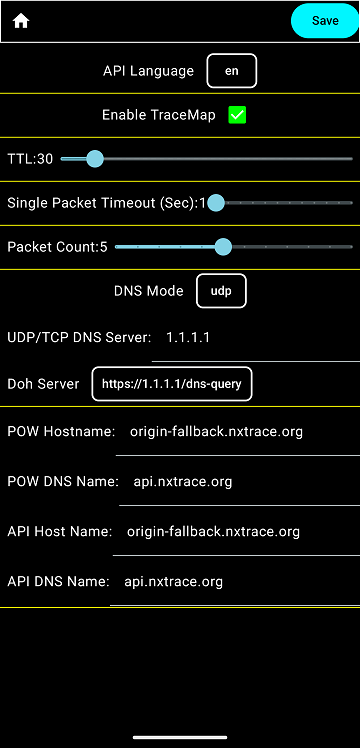Go to the home screen icon
The width and height of the screenshot is (360, 748).
click(21, 21)
